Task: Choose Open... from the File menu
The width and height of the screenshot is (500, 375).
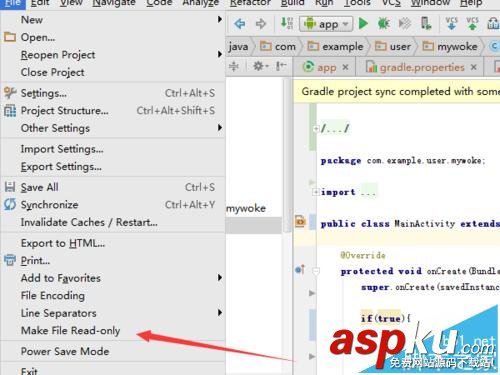Action: click(113, 37)
